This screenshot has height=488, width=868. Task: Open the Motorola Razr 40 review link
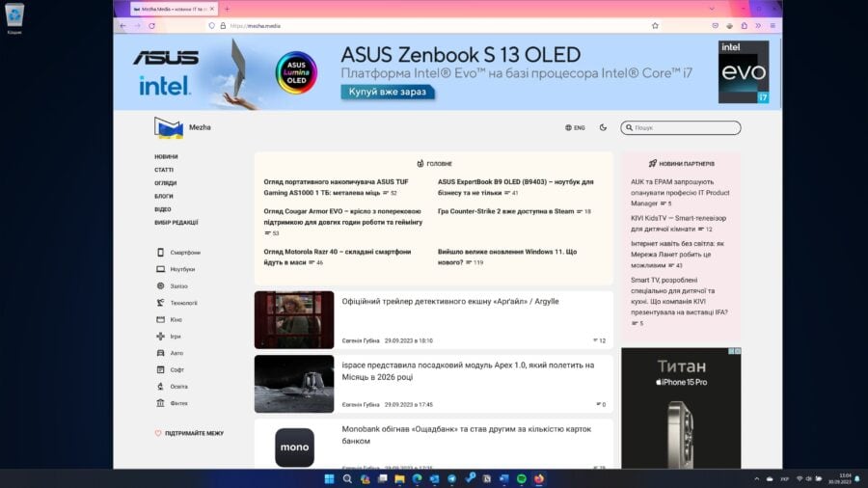point(338,257)
